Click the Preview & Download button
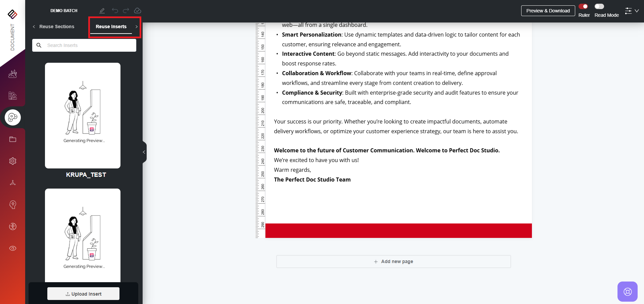Screen dimensions: 644x304 548,11
